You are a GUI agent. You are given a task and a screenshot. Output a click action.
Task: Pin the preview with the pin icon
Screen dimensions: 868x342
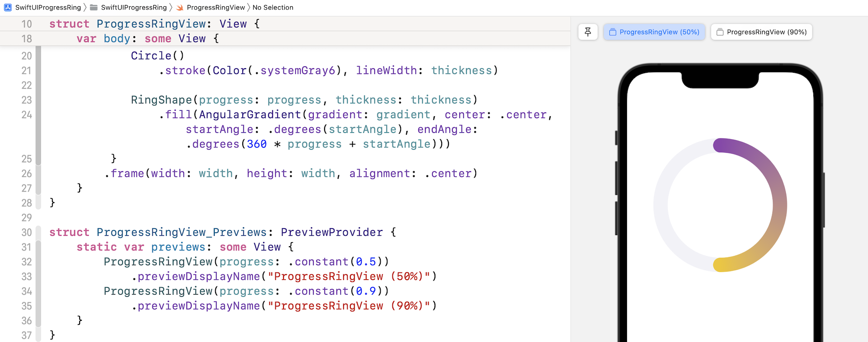tap(588, 32)
